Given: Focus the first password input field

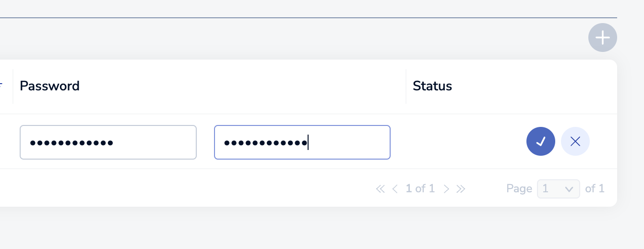Looking at the screenshot, I should click(108, 142).
